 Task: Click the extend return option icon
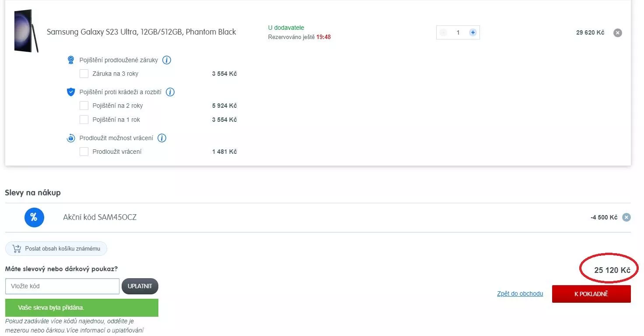coord(71,138)
